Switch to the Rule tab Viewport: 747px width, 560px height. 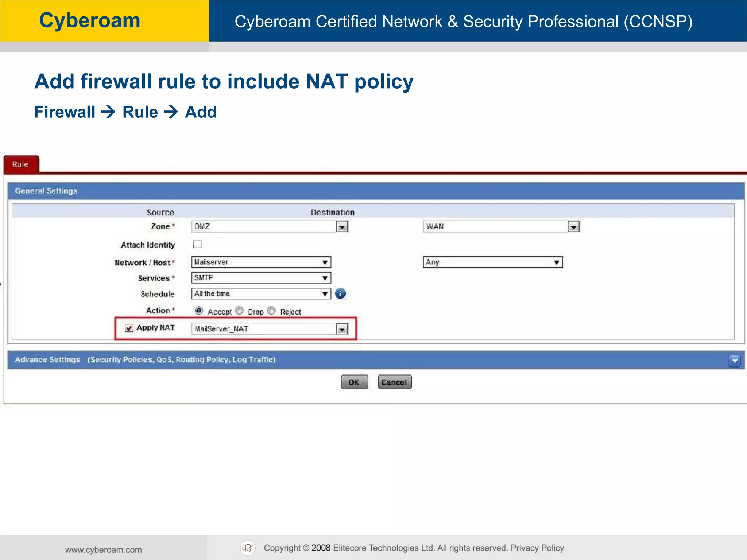21,164
